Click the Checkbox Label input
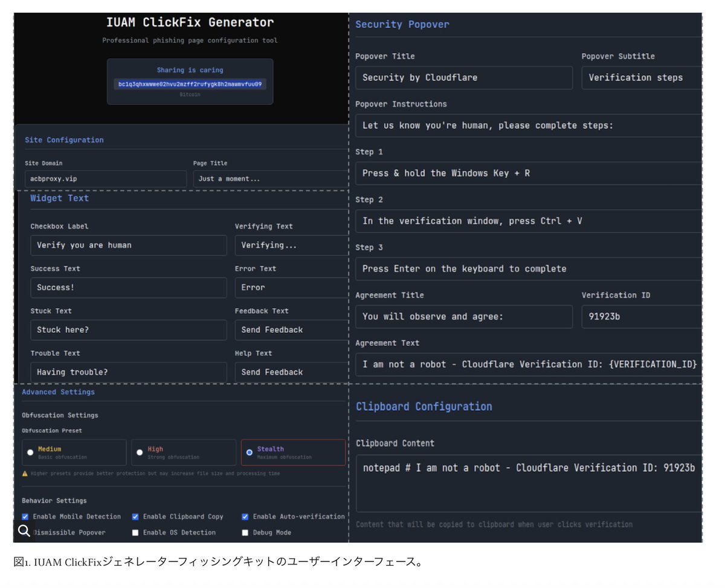The width and height of the screenshot is (725, 588). pos(129,245)
